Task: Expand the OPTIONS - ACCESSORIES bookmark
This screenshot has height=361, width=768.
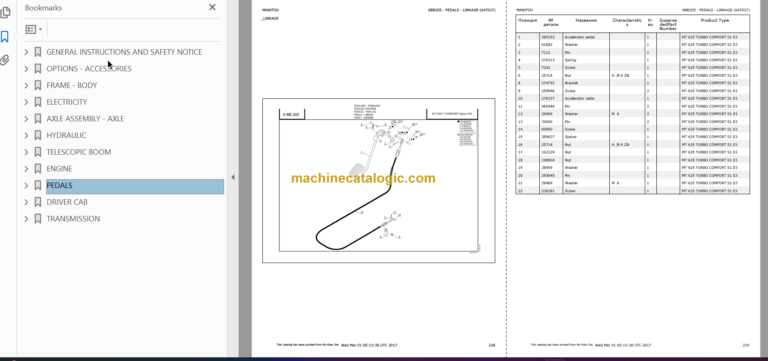Action: [26, 69]
